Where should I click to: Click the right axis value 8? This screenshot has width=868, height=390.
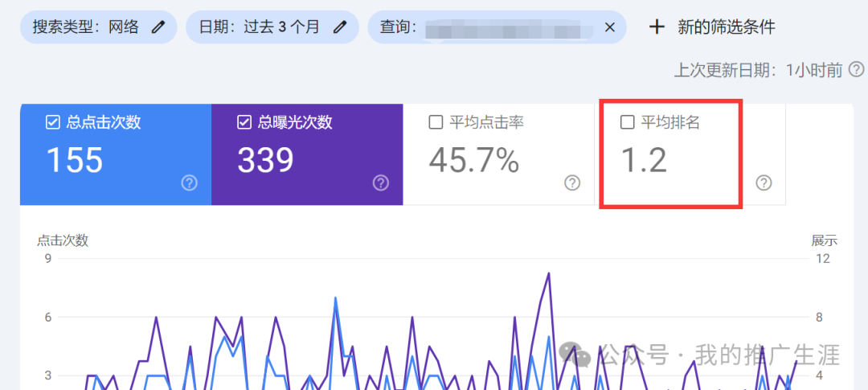coord(820,318)
